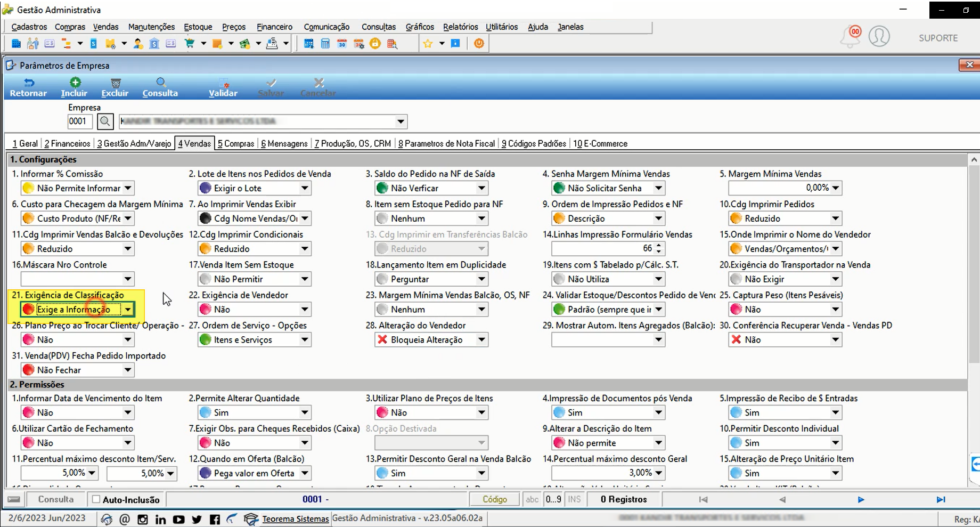The image size is (980, 527).
Task: Click the Máscara Nro Controle field
Action: click(x=77, y=279)
